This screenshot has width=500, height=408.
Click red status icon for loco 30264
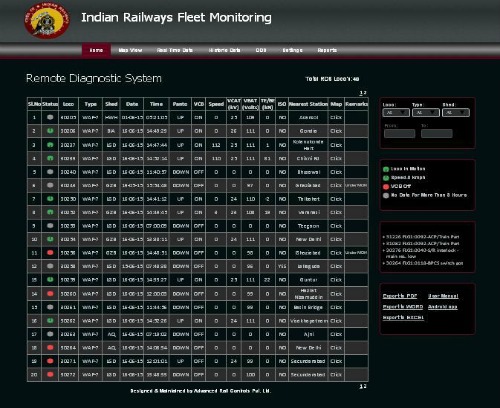[50, 348]
